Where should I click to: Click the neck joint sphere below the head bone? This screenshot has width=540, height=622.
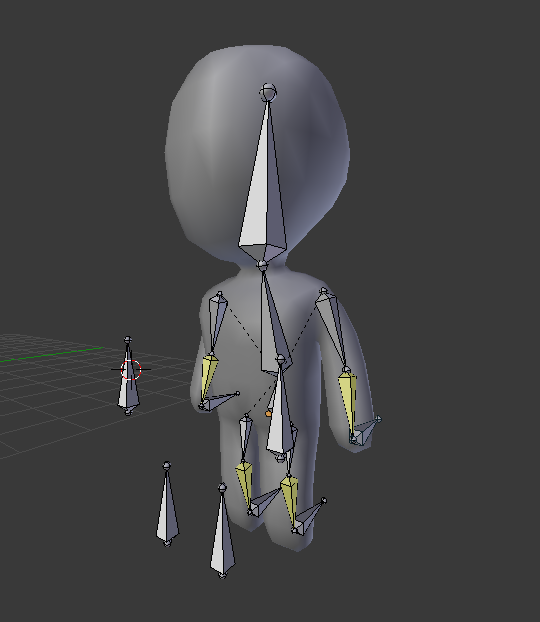click(x=262, y=265)
